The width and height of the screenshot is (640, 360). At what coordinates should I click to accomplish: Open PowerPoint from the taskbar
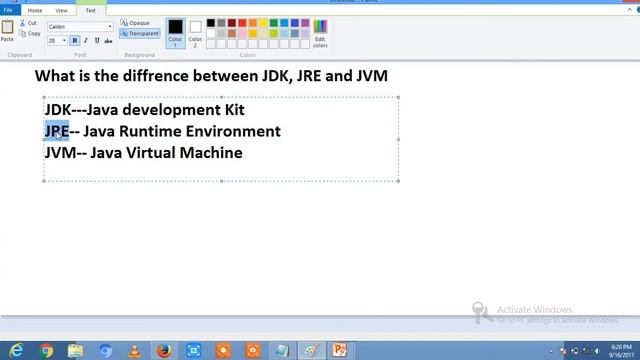(x=340, y=351)
